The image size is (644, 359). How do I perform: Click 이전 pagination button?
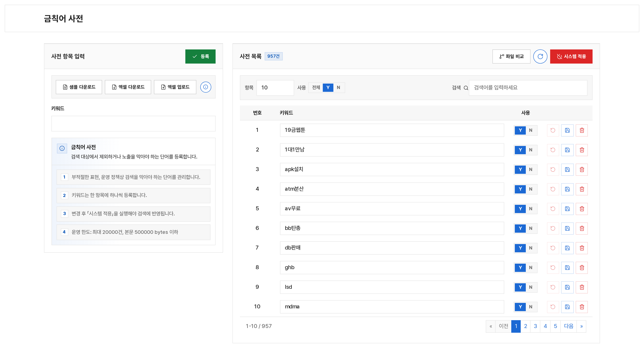tap(503, 326)
